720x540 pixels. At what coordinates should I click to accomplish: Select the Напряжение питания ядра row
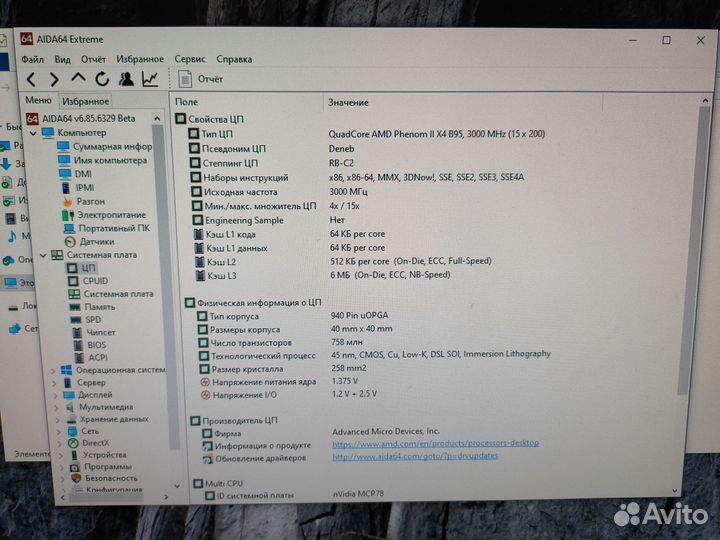coord(279,382)
